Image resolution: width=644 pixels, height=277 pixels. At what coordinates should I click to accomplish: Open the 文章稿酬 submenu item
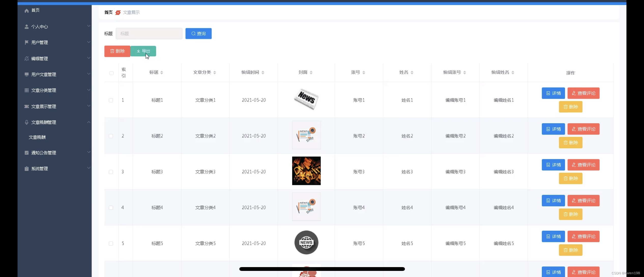point(37,137)
